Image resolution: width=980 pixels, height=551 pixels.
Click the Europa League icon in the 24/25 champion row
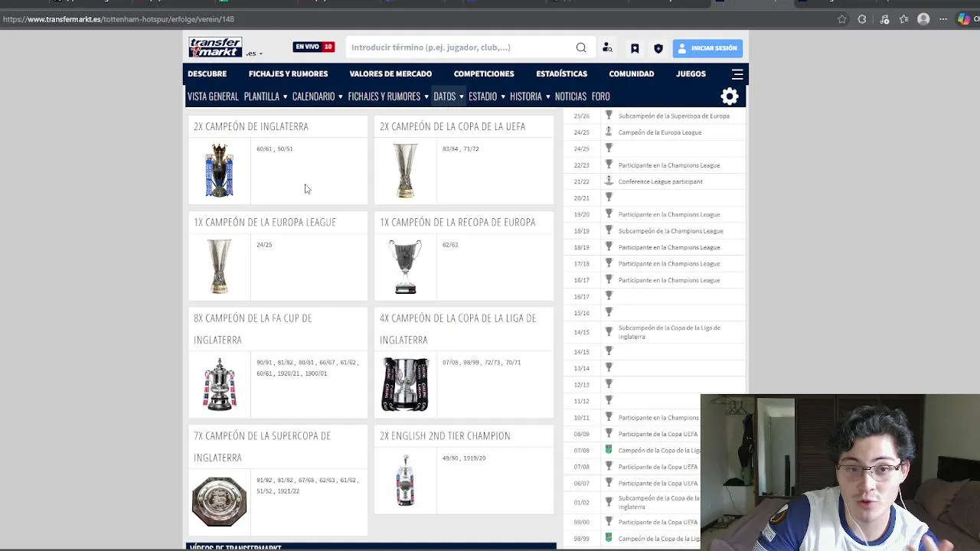point(609,132)
